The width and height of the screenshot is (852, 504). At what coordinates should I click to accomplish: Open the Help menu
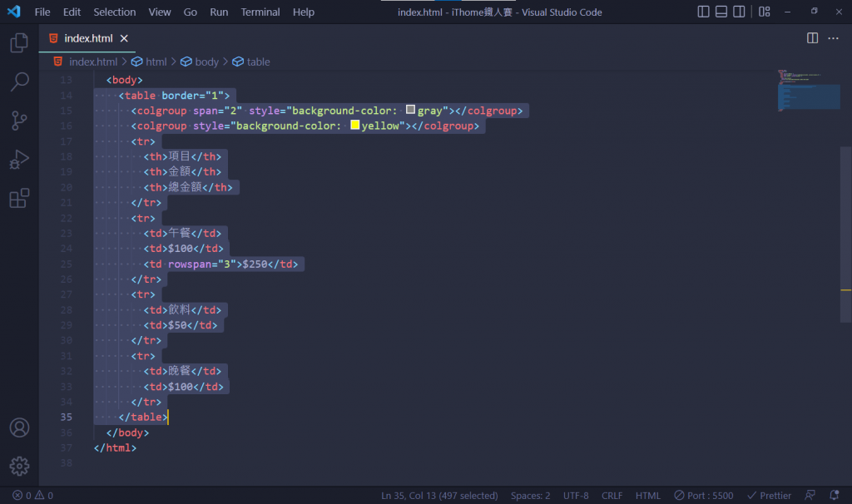[x=303, y=12]
